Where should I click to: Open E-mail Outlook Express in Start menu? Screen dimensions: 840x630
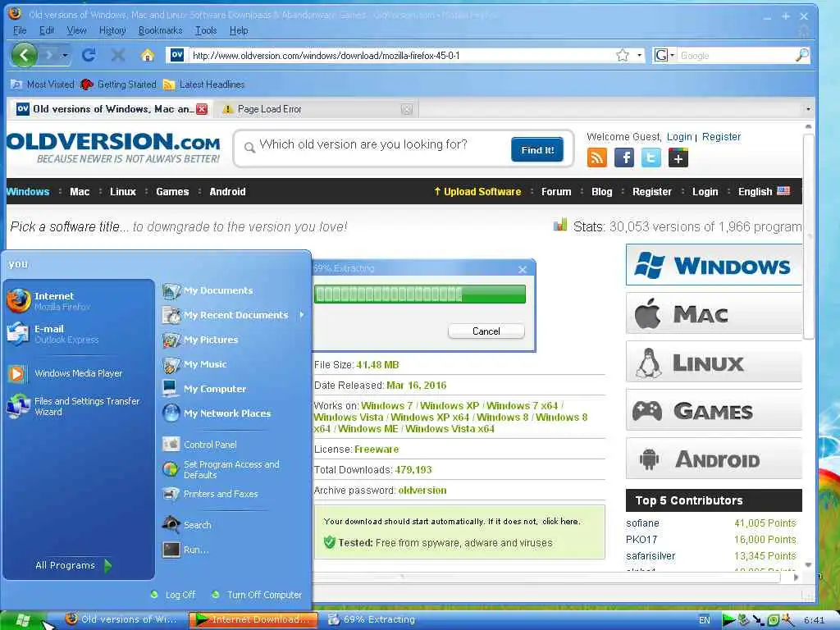click(78, 333)
